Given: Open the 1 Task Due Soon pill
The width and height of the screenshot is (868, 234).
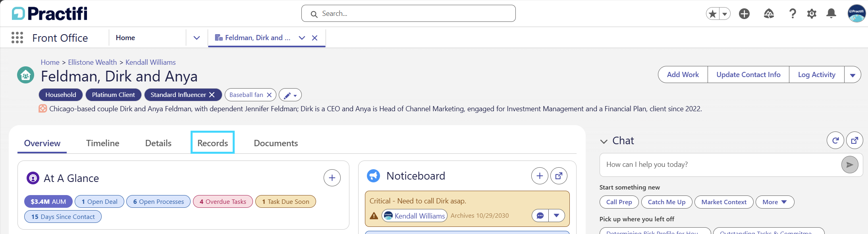Looking at the screenshot, I should click(x=285, y=202).
